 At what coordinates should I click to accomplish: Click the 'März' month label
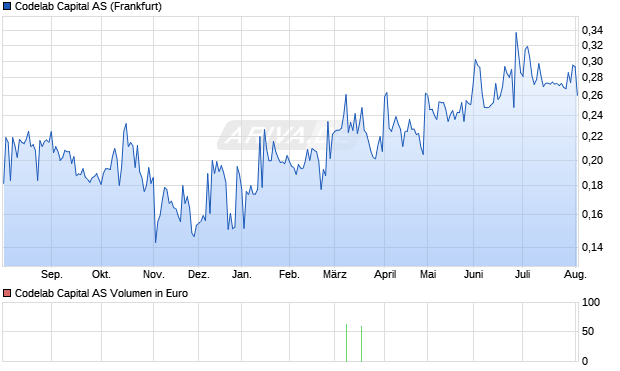click(x=335, y=274)
